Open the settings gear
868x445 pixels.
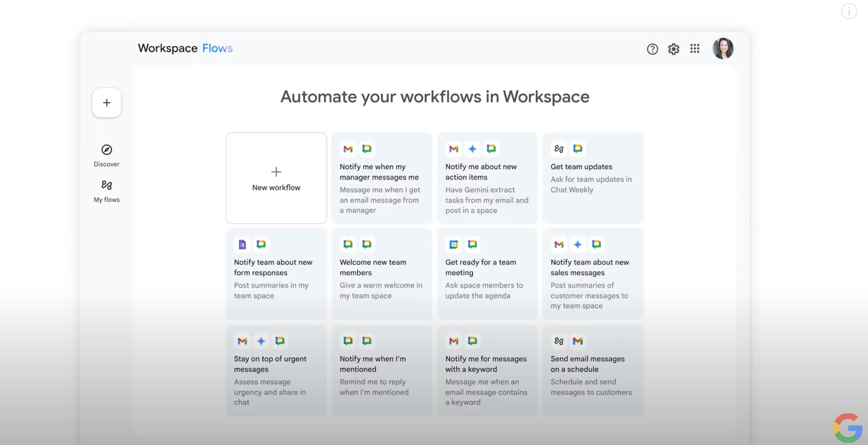tap(673, 49)
